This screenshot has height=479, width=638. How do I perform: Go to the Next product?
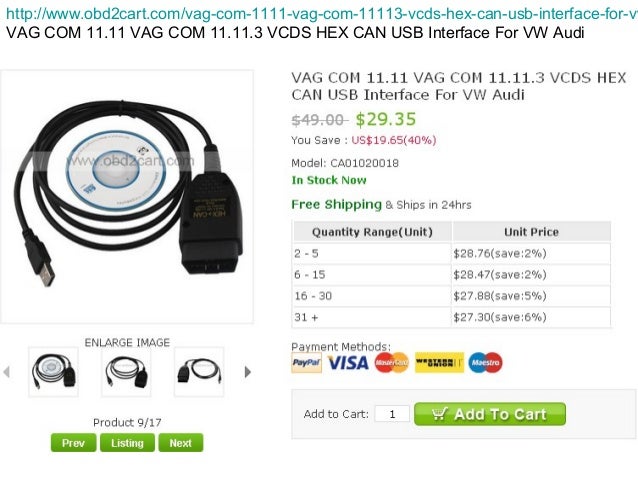pyautogui.click(x=181, y=443)
